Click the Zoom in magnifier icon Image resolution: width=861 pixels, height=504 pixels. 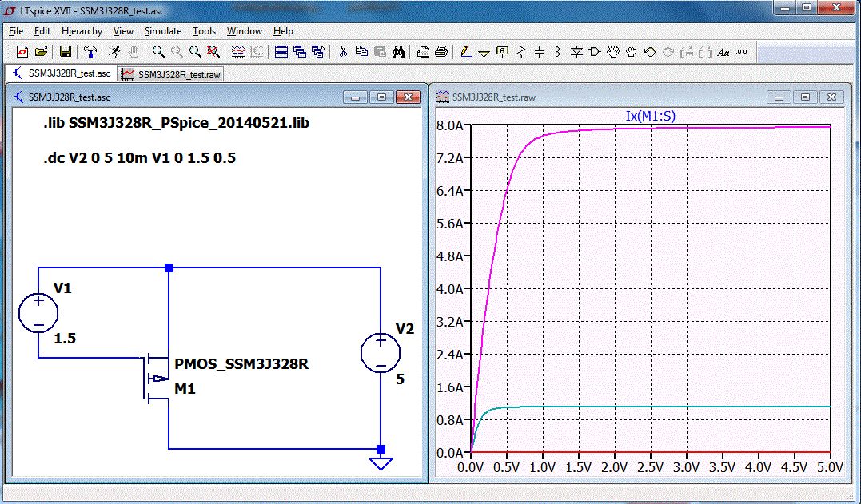pos(158,52)
